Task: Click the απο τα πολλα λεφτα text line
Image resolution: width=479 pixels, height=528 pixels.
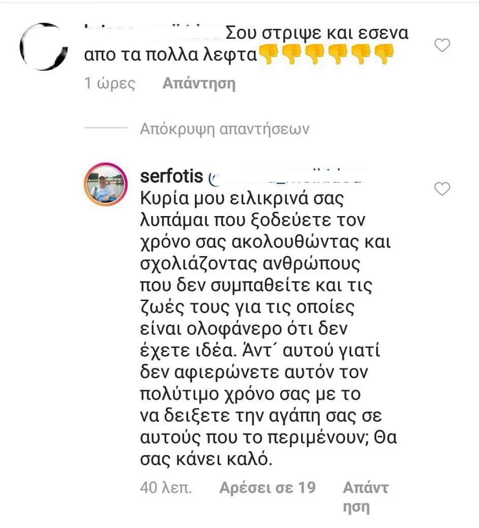Action: click(x=170, y=55)
